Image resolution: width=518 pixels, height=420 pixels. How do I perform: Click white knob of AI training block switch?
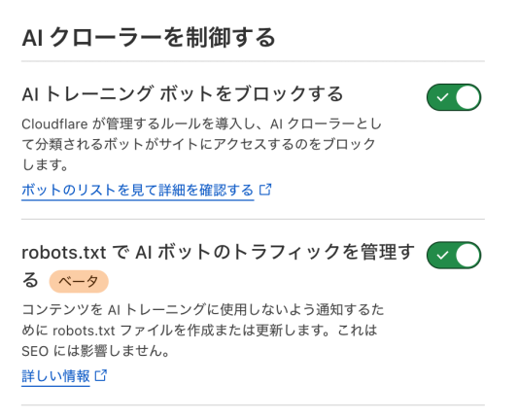click(467, 97)
